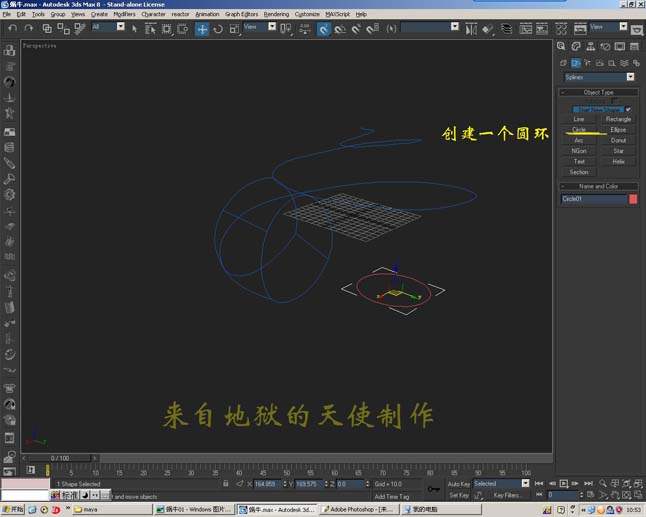The image size is (646, 517).
Task: Toggle the Start New Shape checkbox
Action: click(x=628, y=109)
